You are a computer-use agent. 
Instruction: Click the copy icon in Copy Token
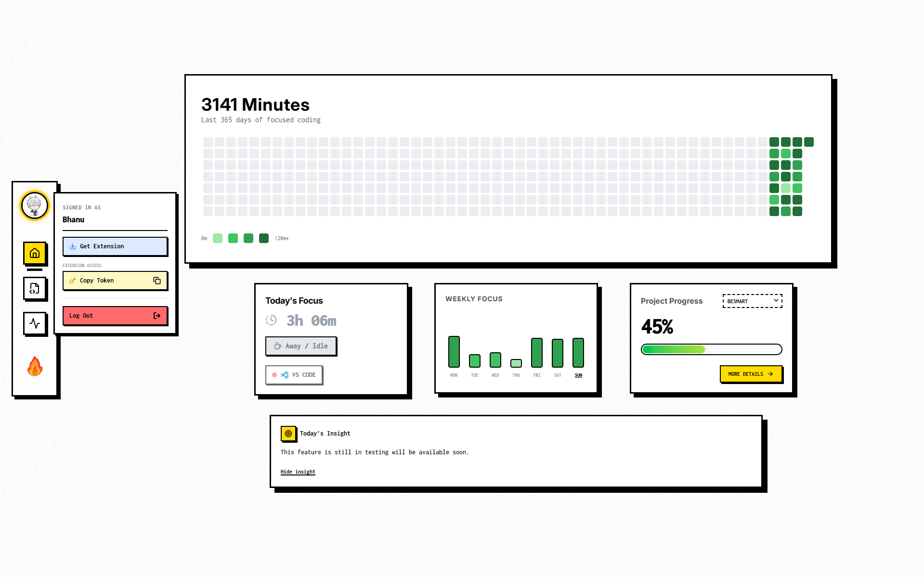pos(157,281)
